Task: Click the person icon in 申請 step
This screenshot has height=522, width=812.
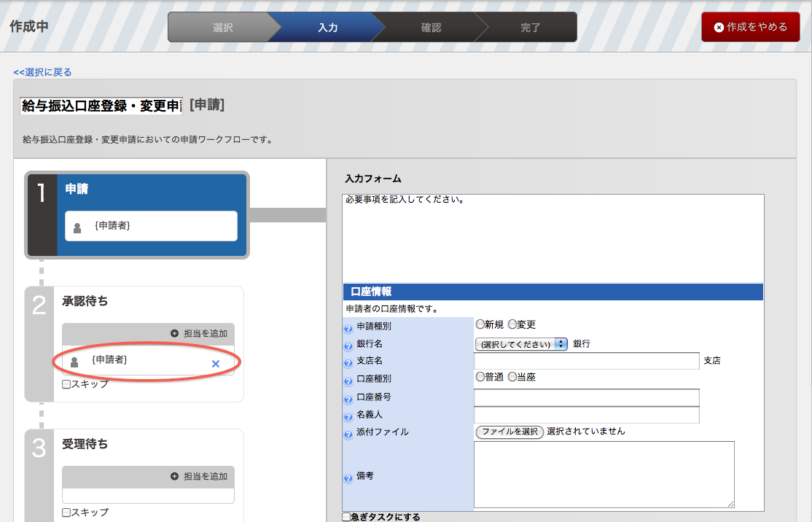Action: tap(77, 228)
